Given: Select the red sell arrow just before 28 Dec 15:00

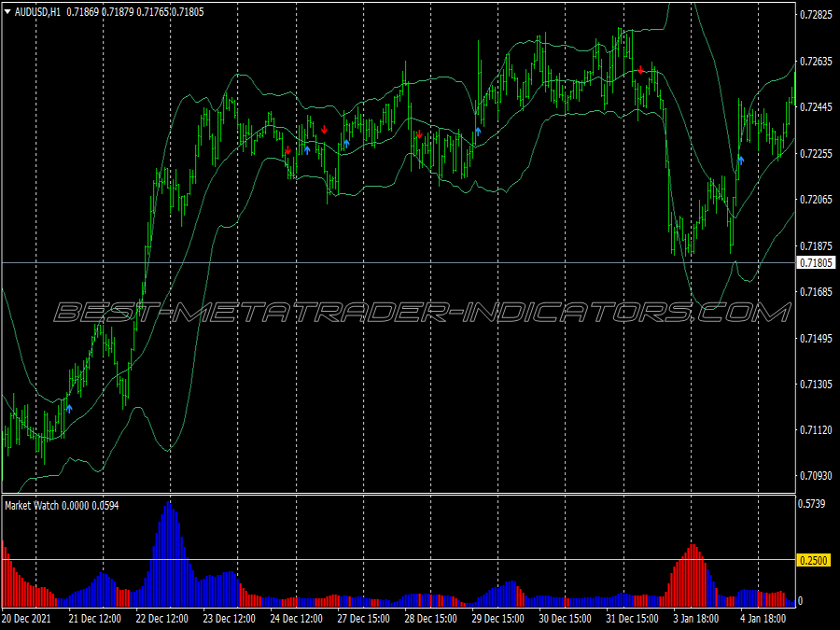Looking at the screenshot, I should [x=419, y=134].
